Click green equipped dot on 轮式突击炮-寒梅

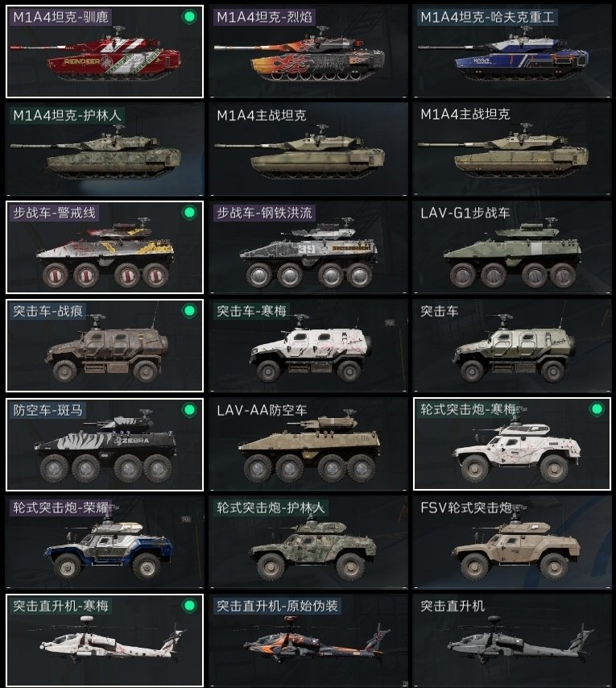[597, 409]
